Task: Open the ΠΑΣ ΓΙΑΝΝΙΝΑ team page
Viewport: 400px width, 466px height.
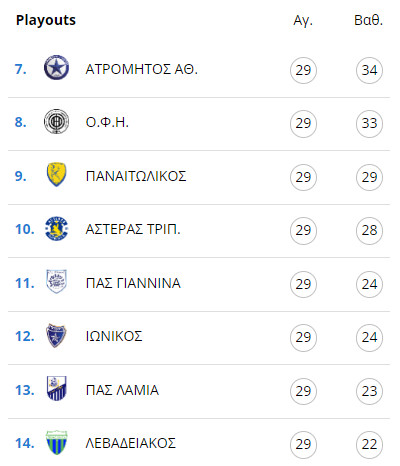Action: [x=133, y=283]
